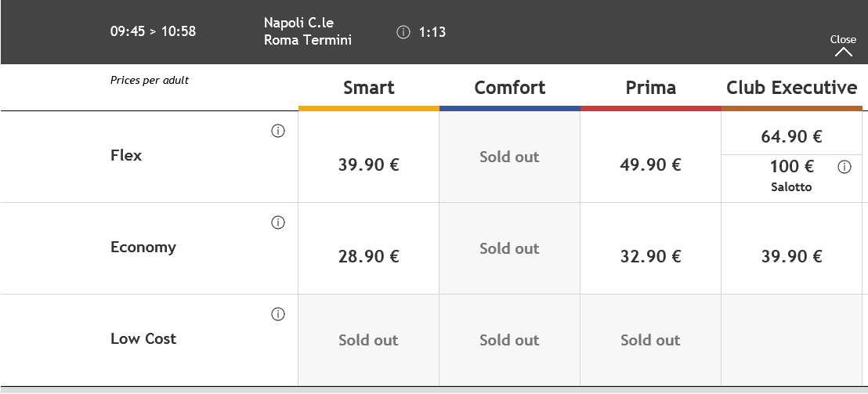Click the Club Executive column header
The width and height of the screenshot is (868, 394).
791,88
